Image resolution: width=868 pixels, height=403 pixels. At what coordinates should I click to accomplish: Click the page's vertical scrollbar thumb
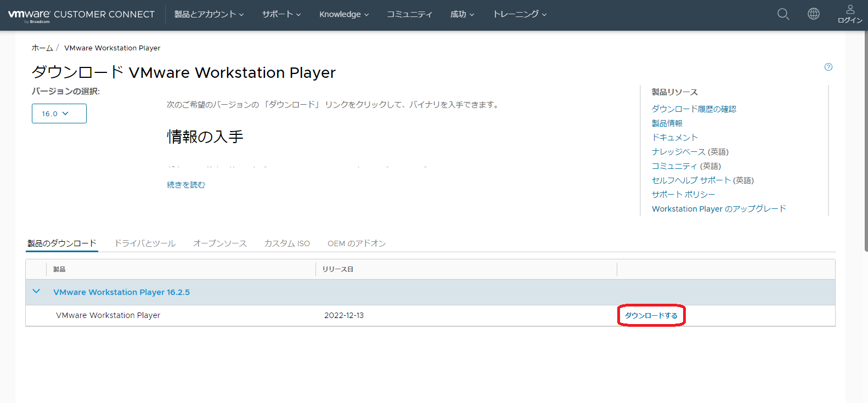[865, 141]
